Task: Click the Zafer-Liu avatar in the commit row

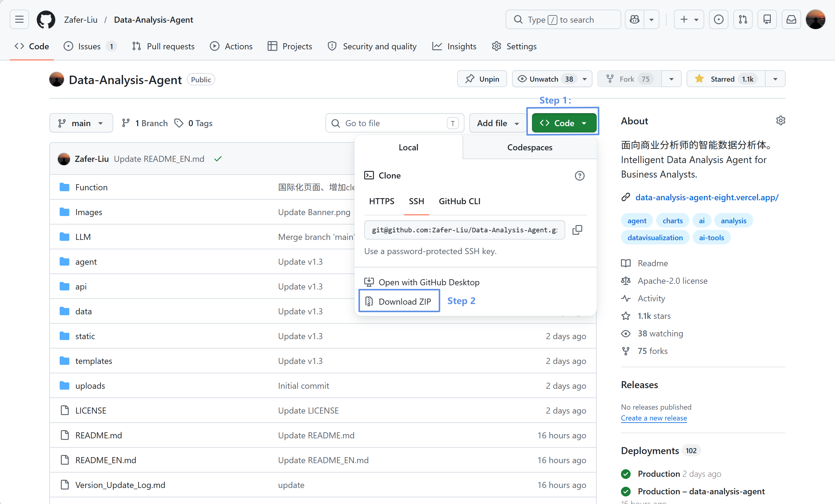Action: tap(64, 159)
